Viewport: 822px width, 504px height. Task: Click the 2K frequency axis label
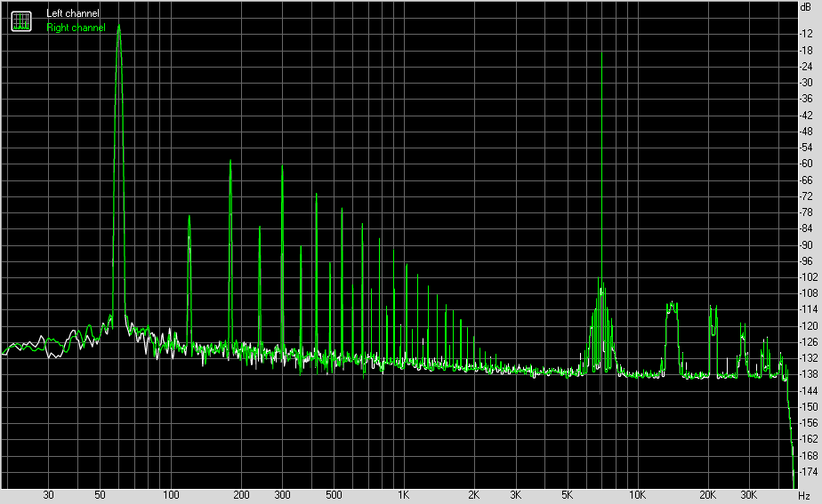pos(474,495)
